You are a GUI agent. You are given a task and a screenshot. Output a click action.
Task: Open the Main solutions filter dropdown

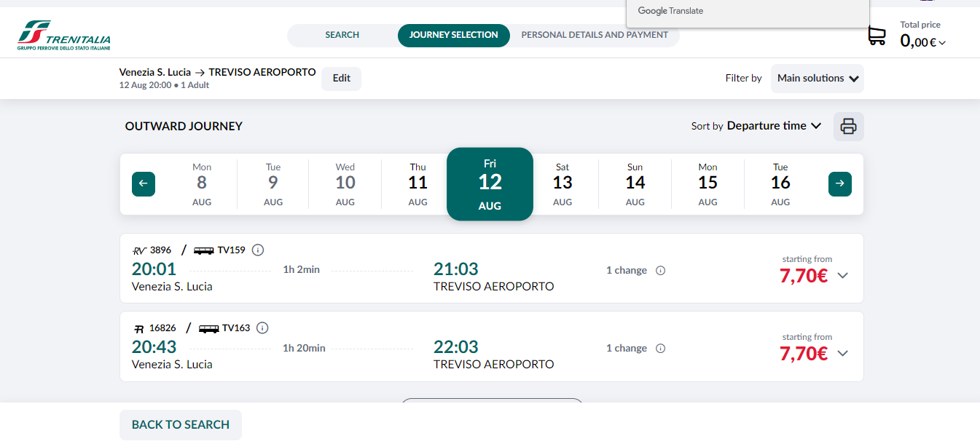818,79
